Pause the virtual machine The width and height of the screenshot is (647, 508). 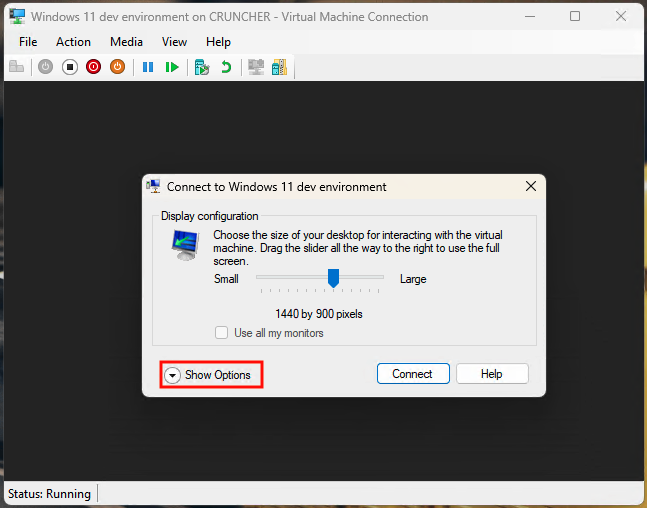148,67
